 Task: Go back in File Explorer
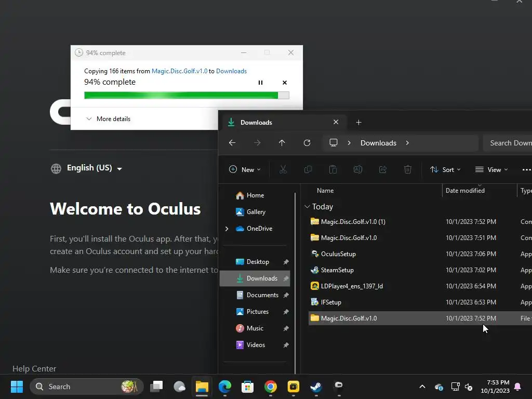(232, 143)
